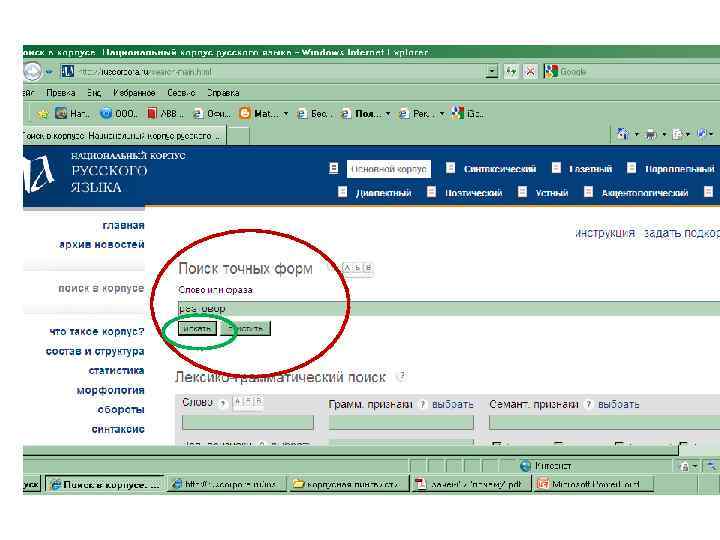The image size is (720, 540).
Task: Open virtual keyboard next to Поиск точных форм
Action: pos(358,268)
